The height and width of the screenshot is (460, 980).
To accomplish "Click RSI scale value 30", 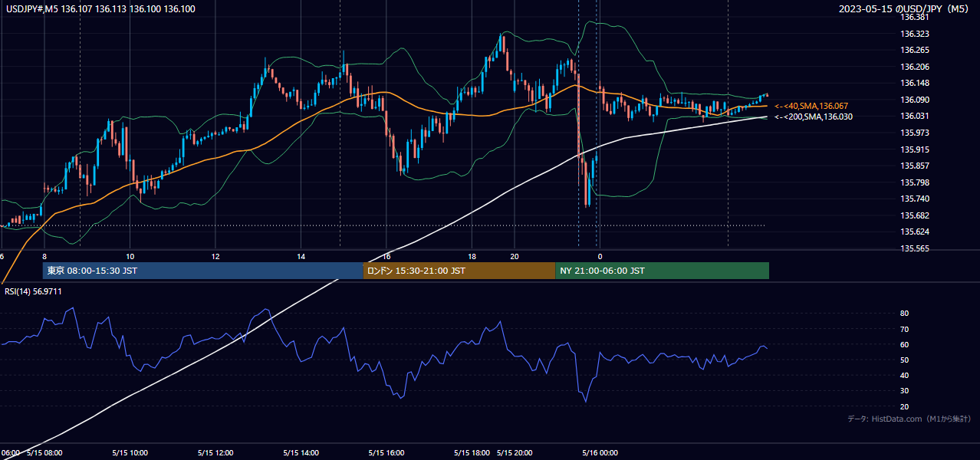I will (x=905, y=391).
